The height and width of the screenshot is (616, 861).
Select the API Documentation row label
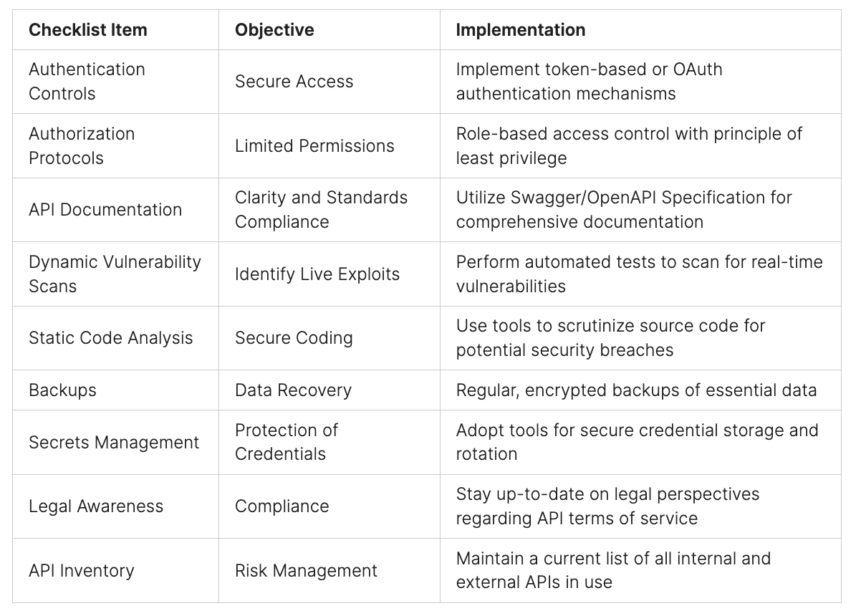coord(105,210)
